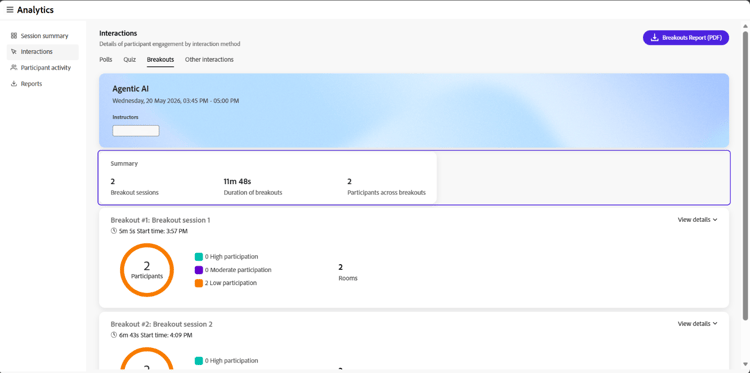Click 'Breakout sessions' summary label
This screenshot has width=750, height=373.
134,193
